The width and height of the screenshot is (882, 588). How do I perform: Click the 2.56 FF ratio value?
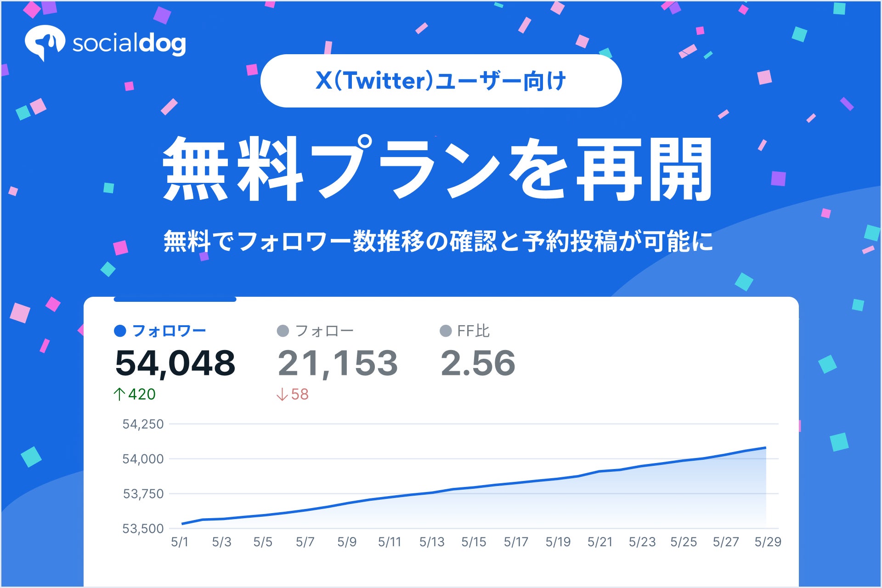[x=478, y=363]
